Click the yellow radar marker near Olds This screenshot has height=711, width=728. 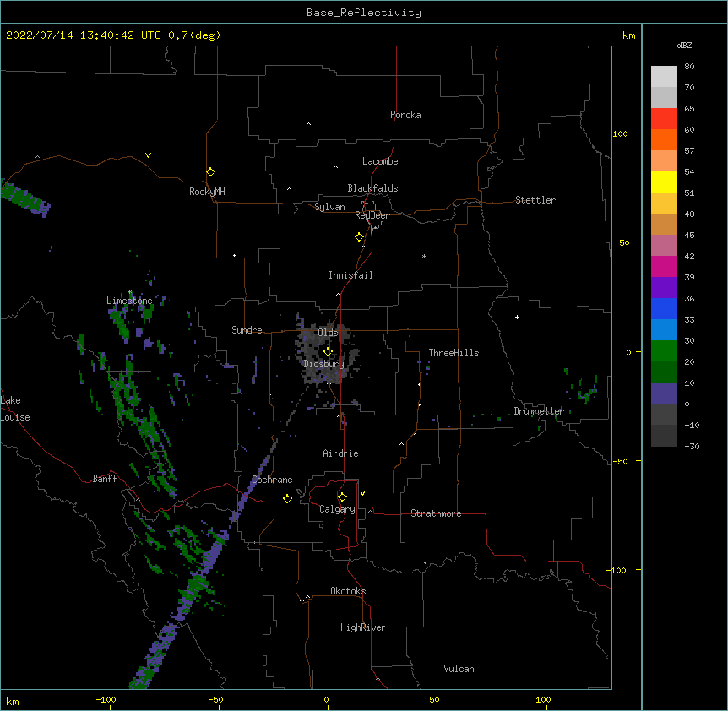coord(328,351)
